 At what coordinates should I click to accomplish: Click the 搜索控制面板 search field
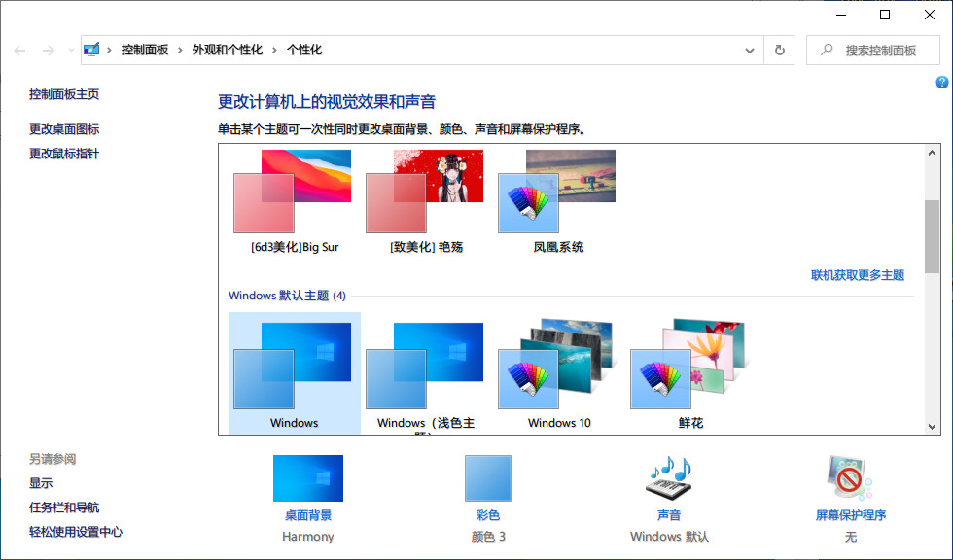pos(873,51)
